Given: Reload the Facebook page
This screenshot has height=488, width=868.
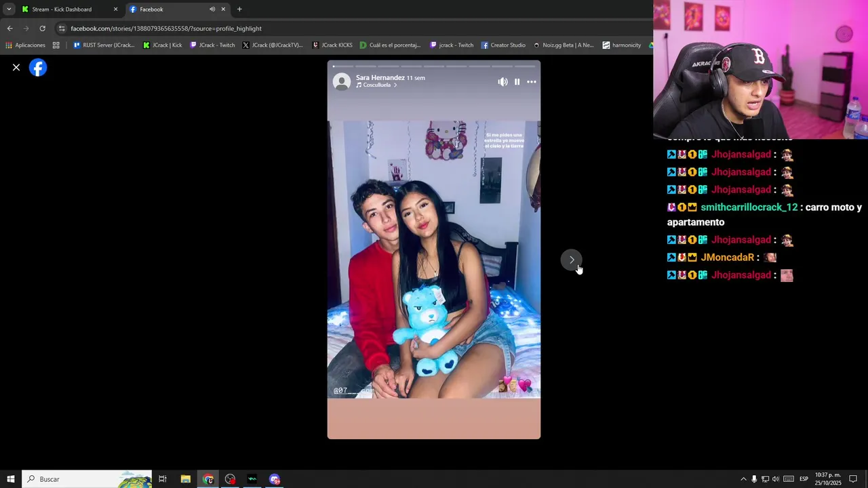Looking at the screenshot, I should [x=42, y=28].
